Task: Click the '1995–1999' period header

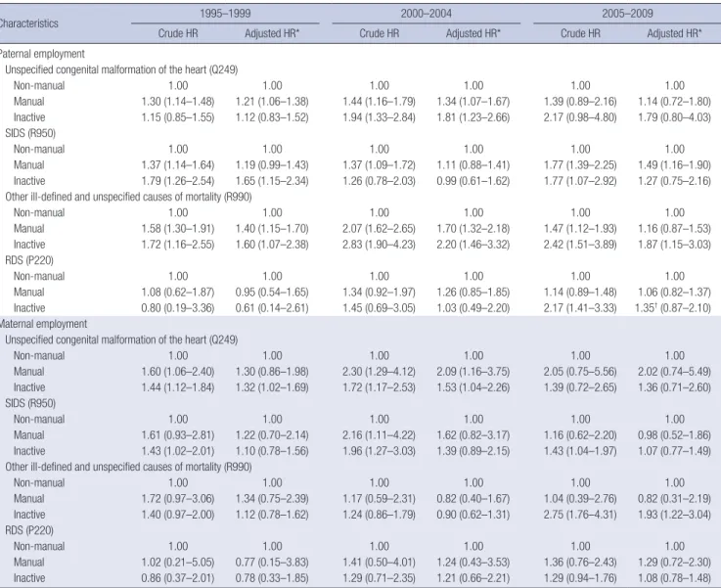Action: (x=225, y=14)
